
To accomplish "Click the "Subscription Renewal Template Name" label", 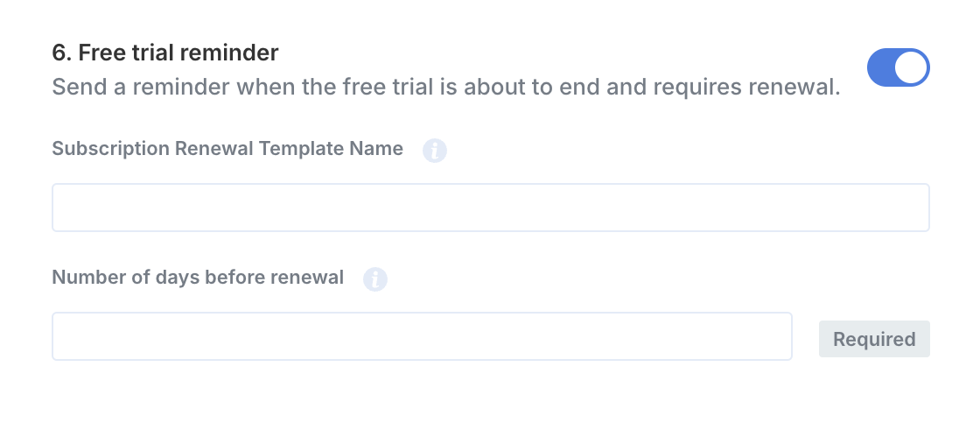I will click(227, 149).
